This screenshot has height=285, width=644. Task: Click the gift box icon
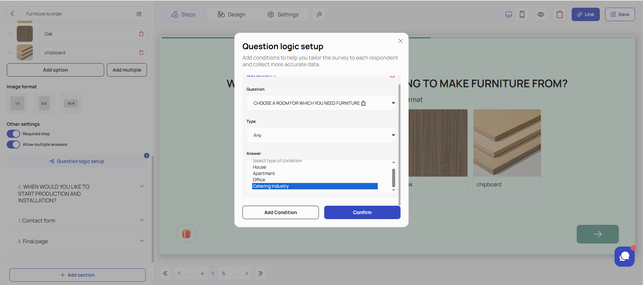click(x=186, y=233)
